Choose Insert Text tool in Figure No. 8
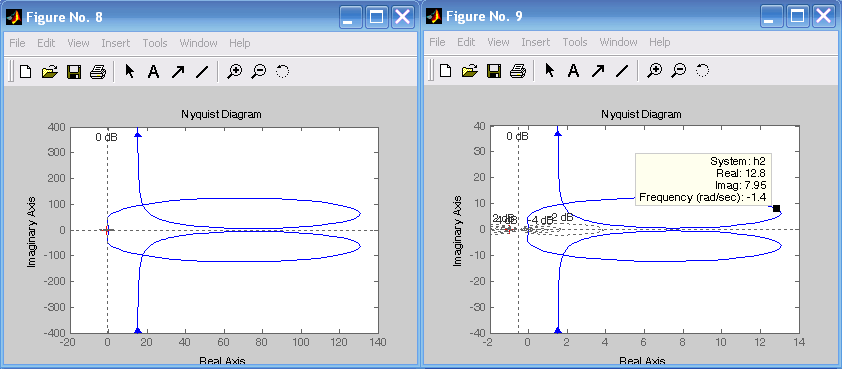The image size is (842, 369). pyautogui.click(x=154, y=71)
